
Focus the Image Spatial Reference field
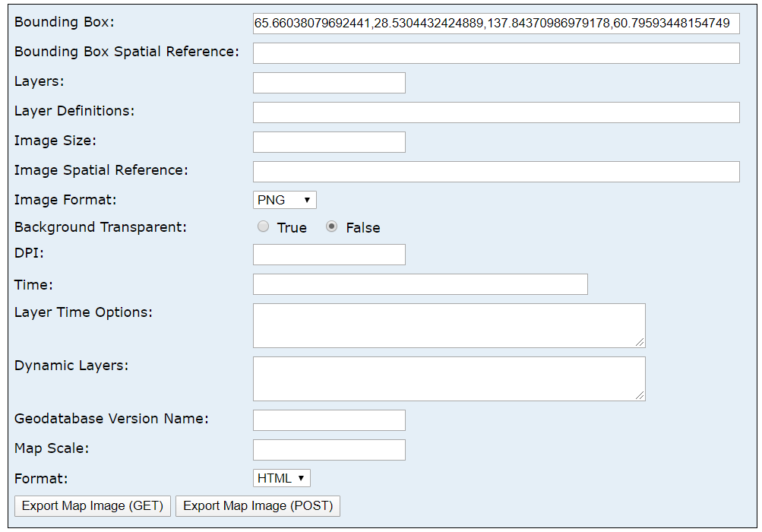click(x=496, y=172)
